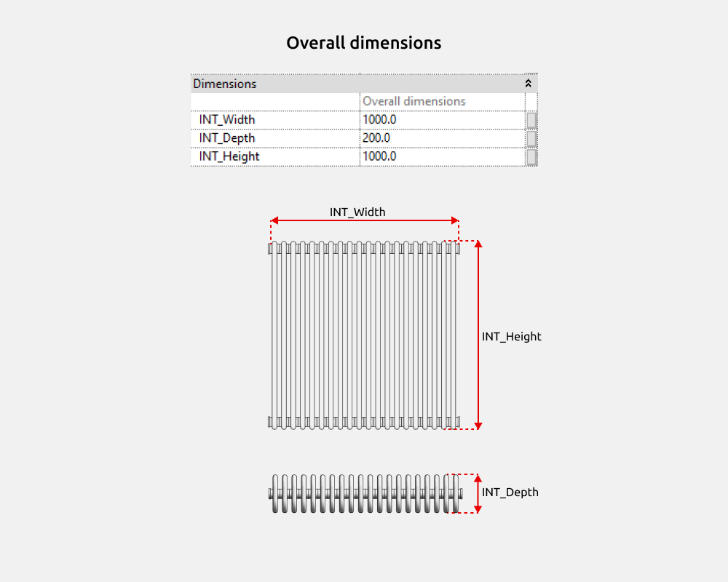Click the top view radiator image
This screenshot has width=728, height=582.
[365, 493]
